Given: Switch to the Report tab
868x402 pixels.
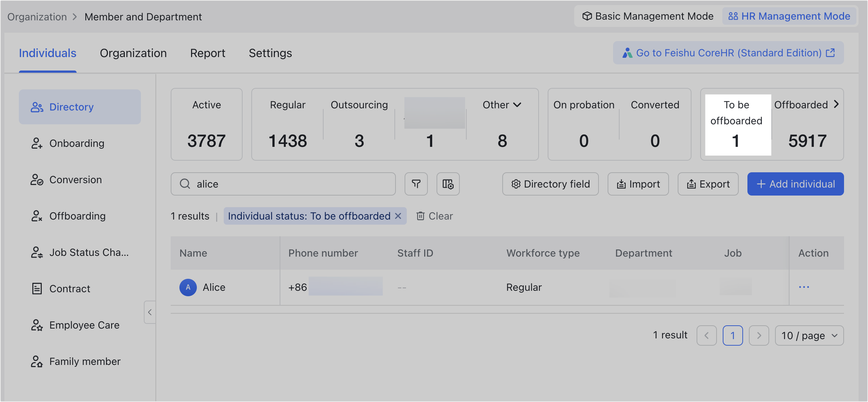Looking at the screenshot, I should (x=207, y=53).
